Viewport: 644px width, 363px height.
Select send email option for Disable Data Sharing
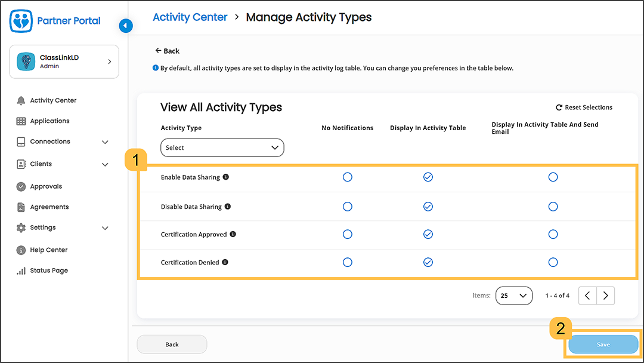[553, 207]
